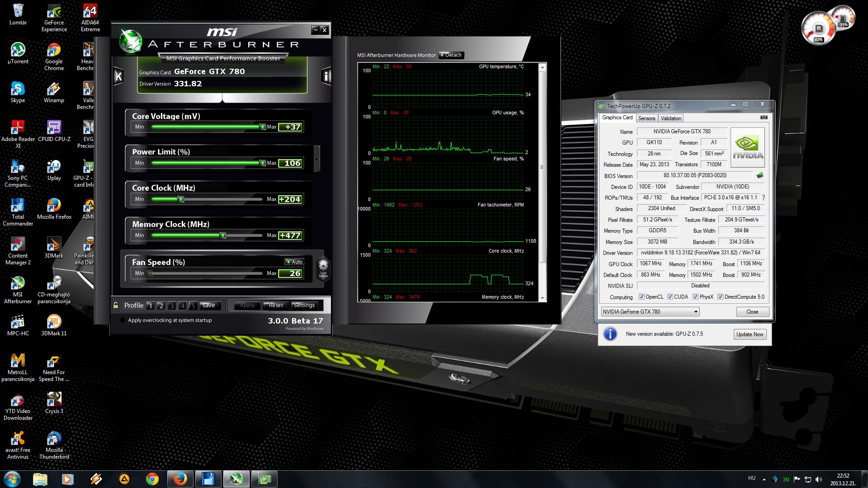Screen dimensions: 868x488
Task: Open CPUID CPU-Z desktop icon
Action: (x=54, y=131)
